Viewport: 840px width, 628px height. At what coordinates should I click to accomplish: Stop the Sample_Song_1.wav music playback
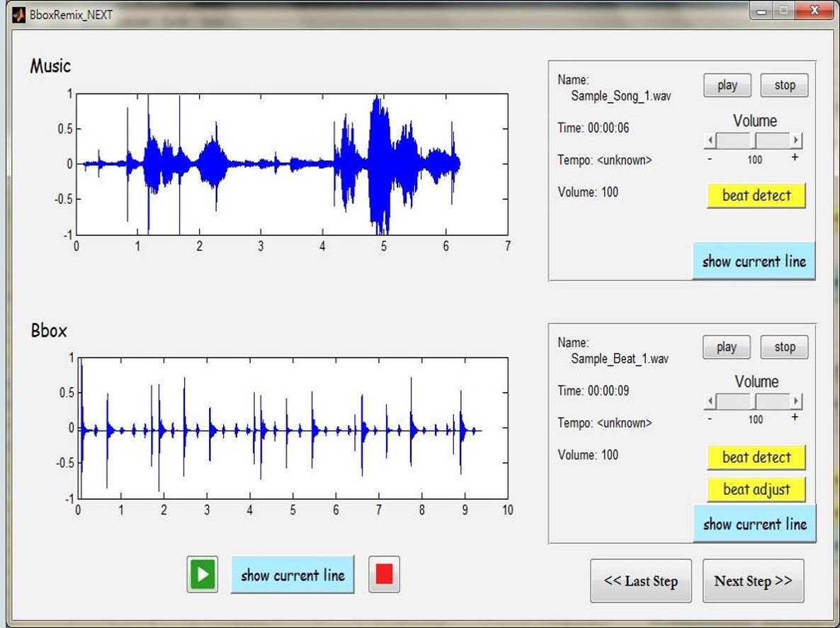784,86
